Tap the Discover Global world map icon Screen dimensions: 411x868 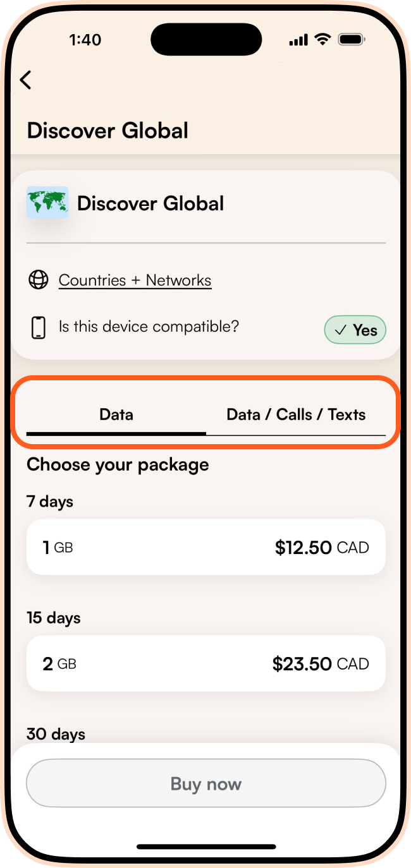coord(47,203)
